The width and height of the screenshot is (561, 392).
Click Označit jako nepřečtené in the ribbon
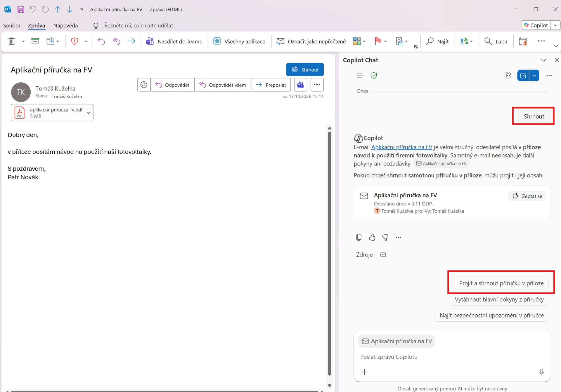point(311,41)
